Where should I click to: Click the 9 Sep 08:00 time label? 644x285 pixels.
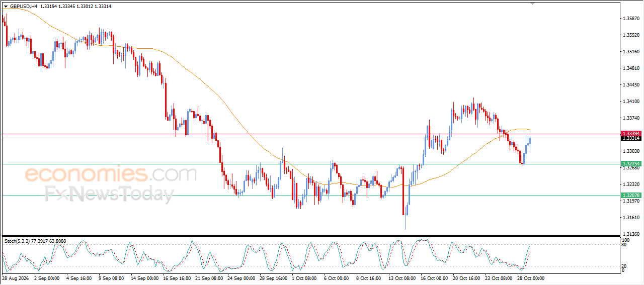pyautogui.click(x=111, y=278)
